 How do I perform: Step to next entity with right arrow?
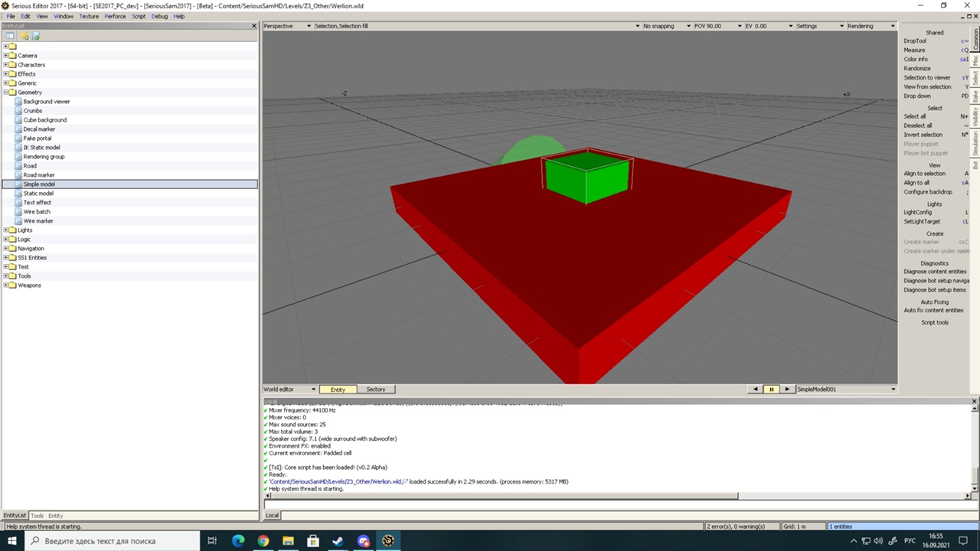(x=787, y=390)
